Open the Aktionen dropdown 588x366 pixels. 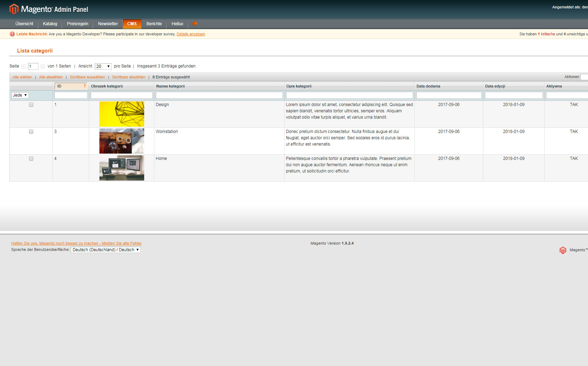(x=584, y=77)
